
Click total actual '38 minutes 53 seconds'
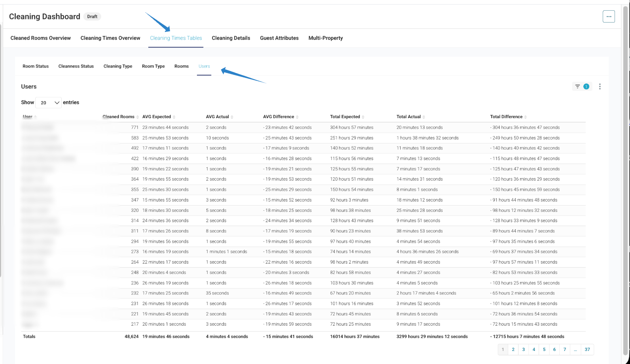coord(420,231)
